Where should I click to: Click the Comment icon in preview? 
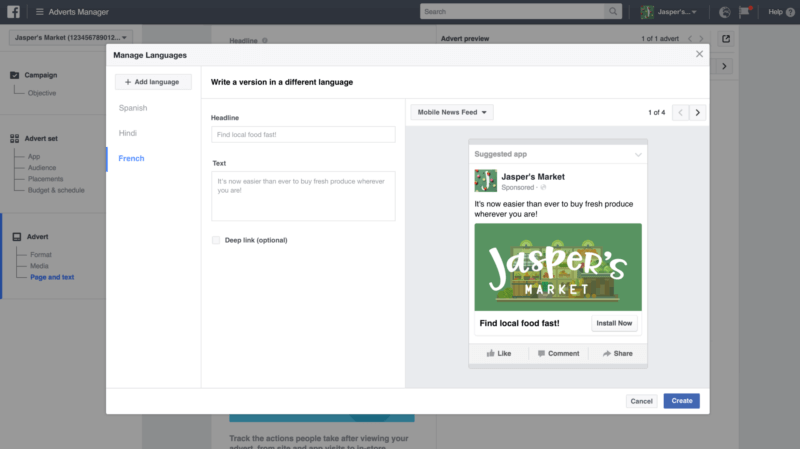[541, 353]
